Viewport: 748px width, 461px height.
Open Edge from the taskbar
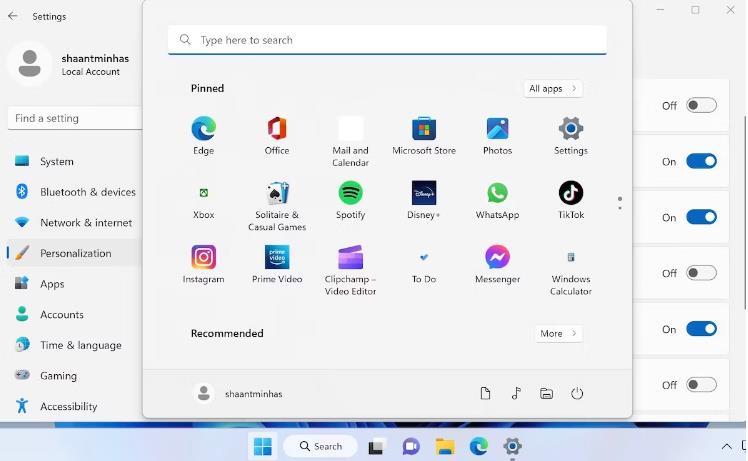click(x=478, y=447)
